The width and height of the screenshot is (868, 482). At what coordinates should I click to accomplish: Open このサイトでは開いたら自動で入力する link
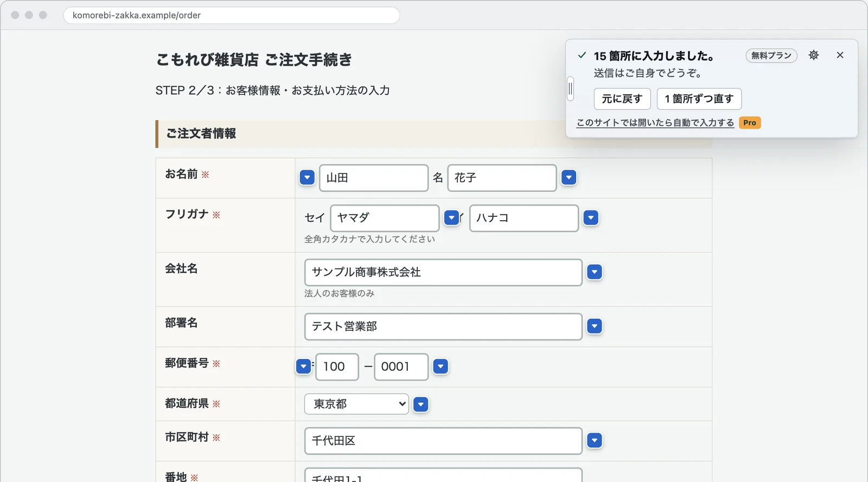(x=655, y=123)
